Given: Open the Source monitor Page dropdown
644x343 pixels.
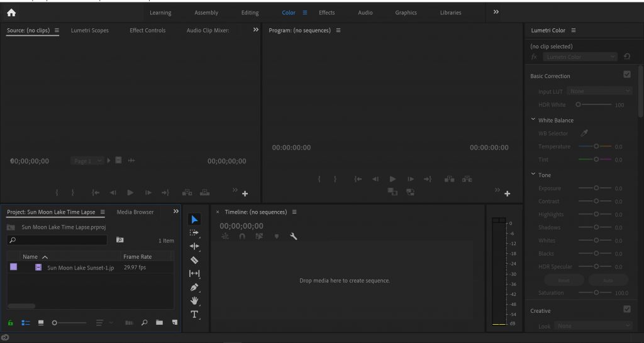Looking at the screenshot, I should coord(87,161).
